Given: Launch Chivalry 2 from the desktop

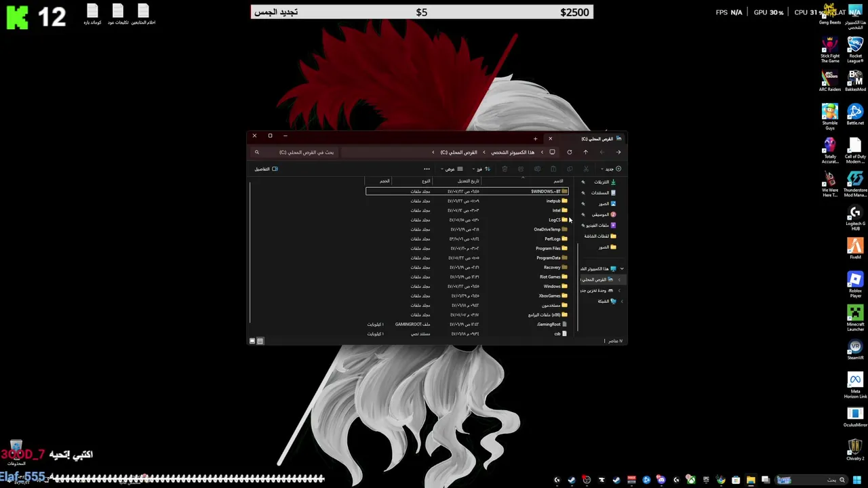Looking at the screenshot, I should 855,450.
